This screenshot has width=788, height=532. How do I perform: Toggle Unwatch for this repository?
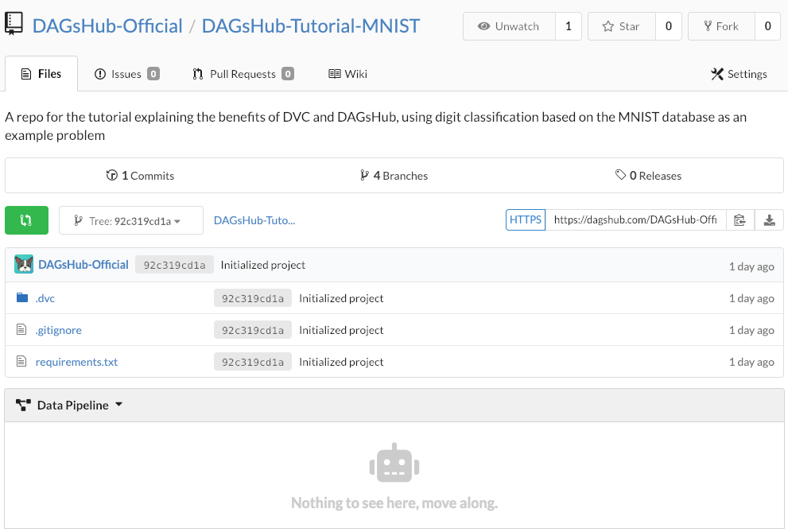(x=508, y=26)
